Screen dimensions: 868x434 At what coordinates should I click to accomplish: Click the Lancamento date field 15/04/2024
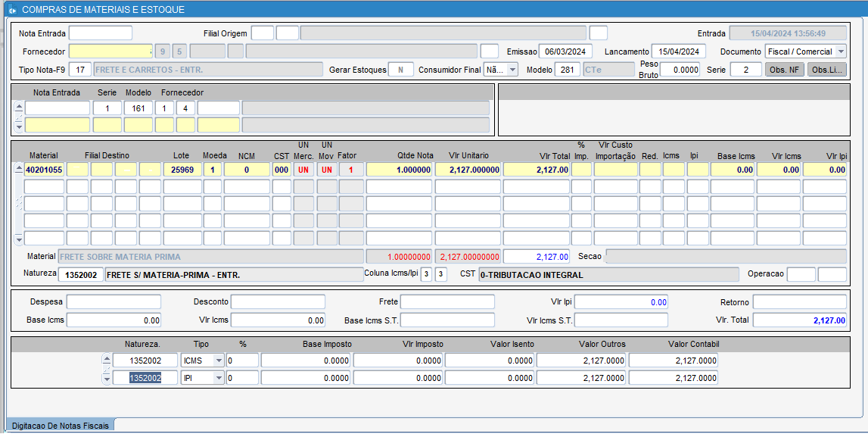click(x=679, y=52)
